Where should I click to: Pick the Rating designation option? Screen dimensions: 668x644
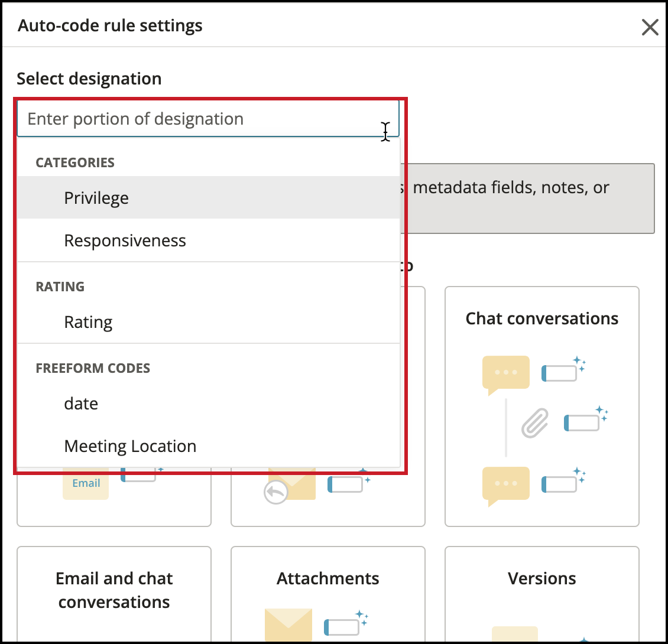pyautogui.click(x=208, y=322)
